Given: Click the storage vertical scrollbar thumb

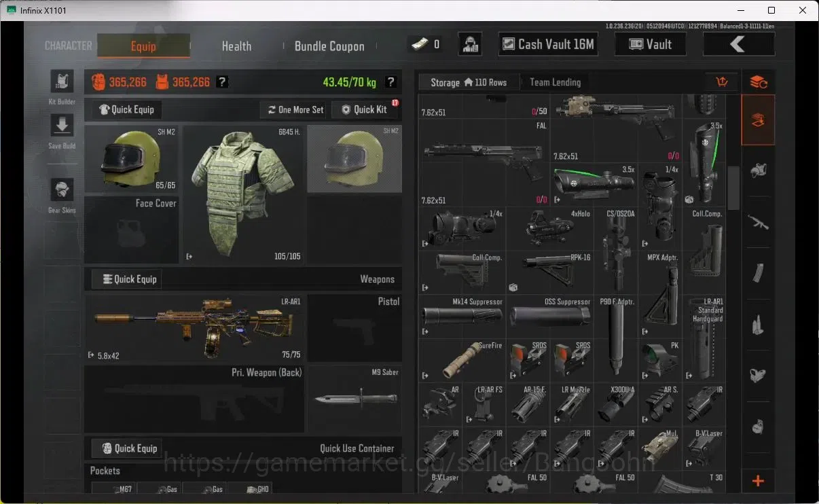Looking at the screenshot, I should pos(733,187).
